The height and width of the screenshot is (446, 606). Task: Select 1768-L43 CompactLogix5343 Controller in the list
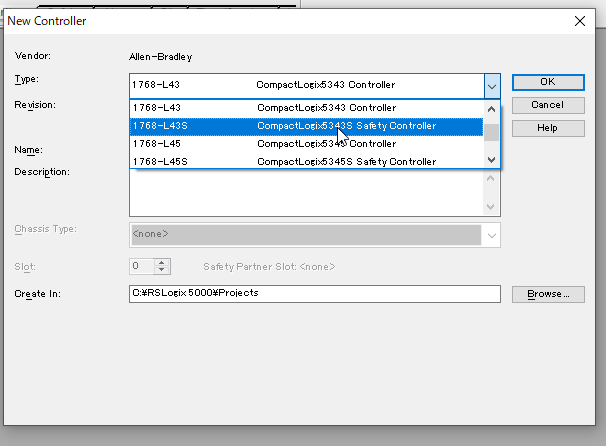[306, 108]
